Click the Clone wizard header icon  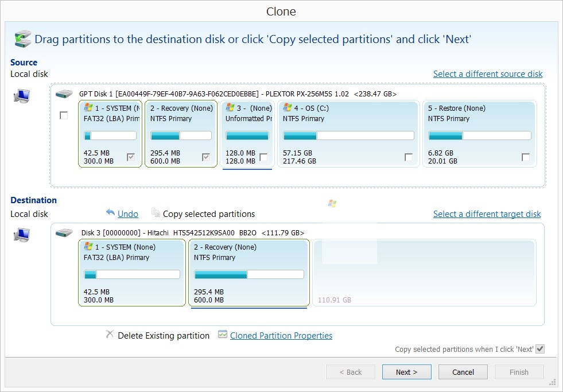(x=22, y=38)
